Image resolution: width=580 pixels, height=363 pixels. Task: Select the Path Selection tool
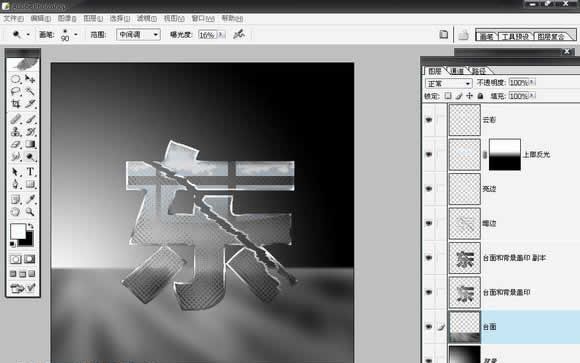[x=15, y=172]
